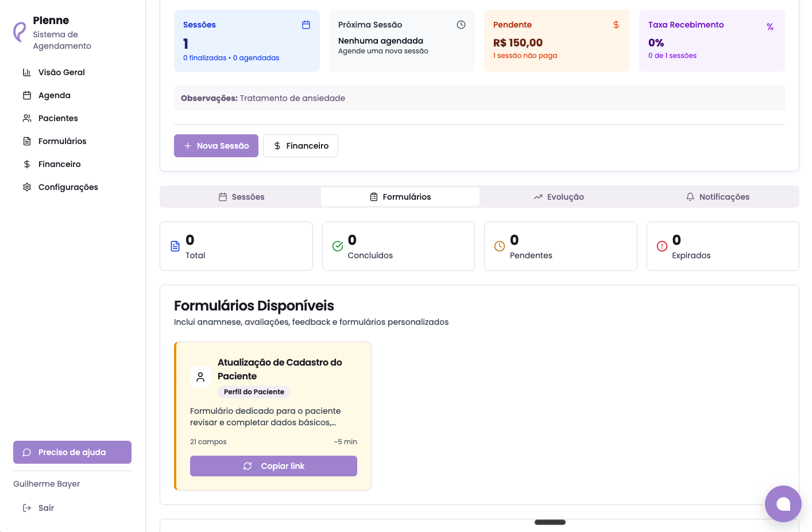Click the percent icon on Taxa Recebimento
This screenshot has height=532, width=812.
point(770,26)
